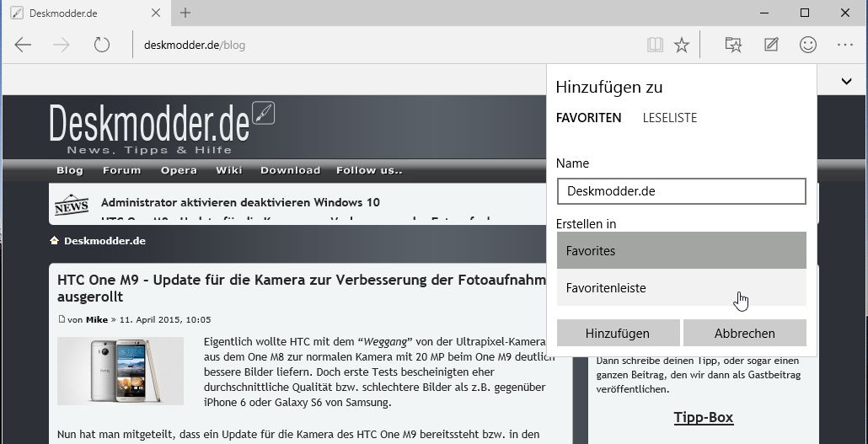The image size is (868, 444).
Task: Minimize the browser window
Action: tap(764, 13)
